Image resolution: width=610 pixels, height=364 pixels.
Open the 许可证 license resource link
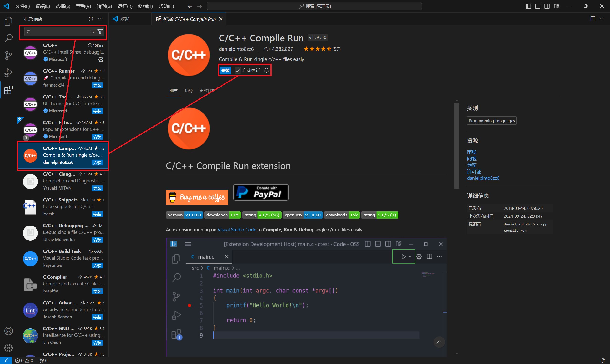pyautogui.click(x=474, y=172)
